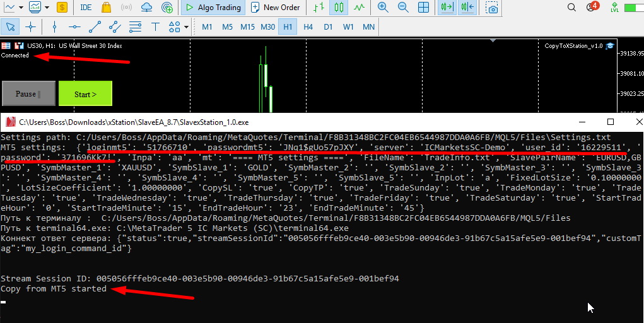Image resolution: width=644 pixels, height=323 pixels.
Task: Open the search magnifier icon
Action: [571, 7]
